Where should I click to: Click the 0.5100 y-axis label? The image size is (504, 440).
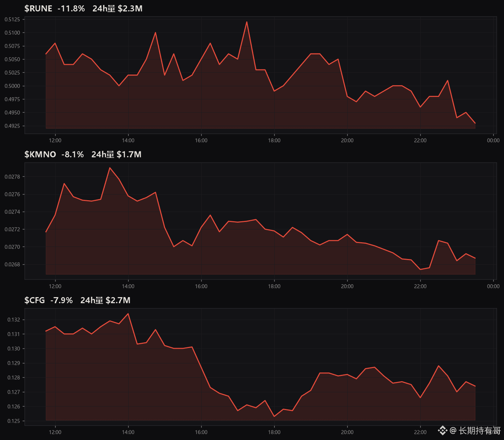(x=12, y=33)
